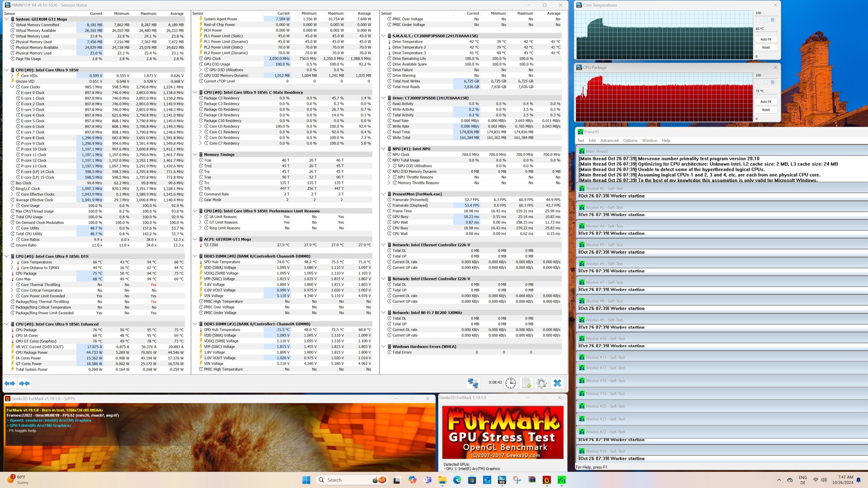Show hidden system tray icons chevron
Viewport: 868px width, 488px height.
coord(779,480)
